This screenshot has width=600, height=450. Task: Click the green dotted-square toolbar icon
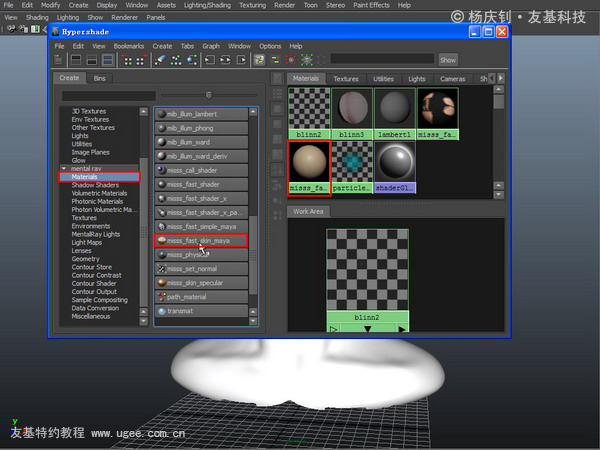point(307,60)
